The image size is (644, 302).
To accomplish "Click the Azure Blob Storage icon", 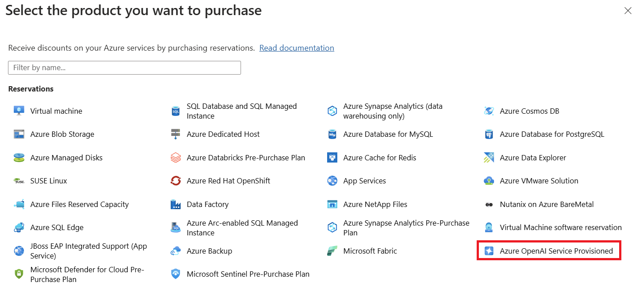I will pyautogui.click(x=19, y=134).
